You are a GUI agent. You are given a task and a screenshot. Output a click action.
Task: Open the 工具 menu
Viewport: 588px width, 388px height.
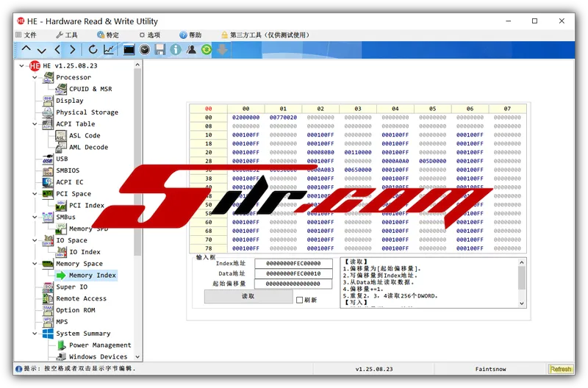tap(67, 35)
